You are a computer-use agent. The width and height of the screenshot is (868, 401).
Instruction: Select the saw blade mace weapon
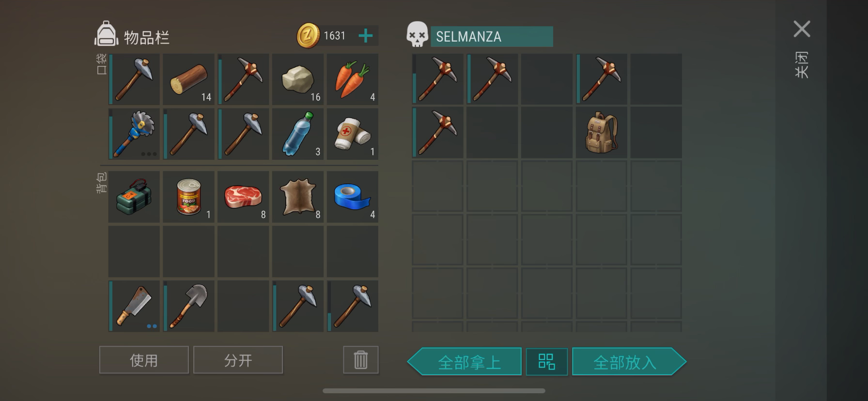pos(134,134)
